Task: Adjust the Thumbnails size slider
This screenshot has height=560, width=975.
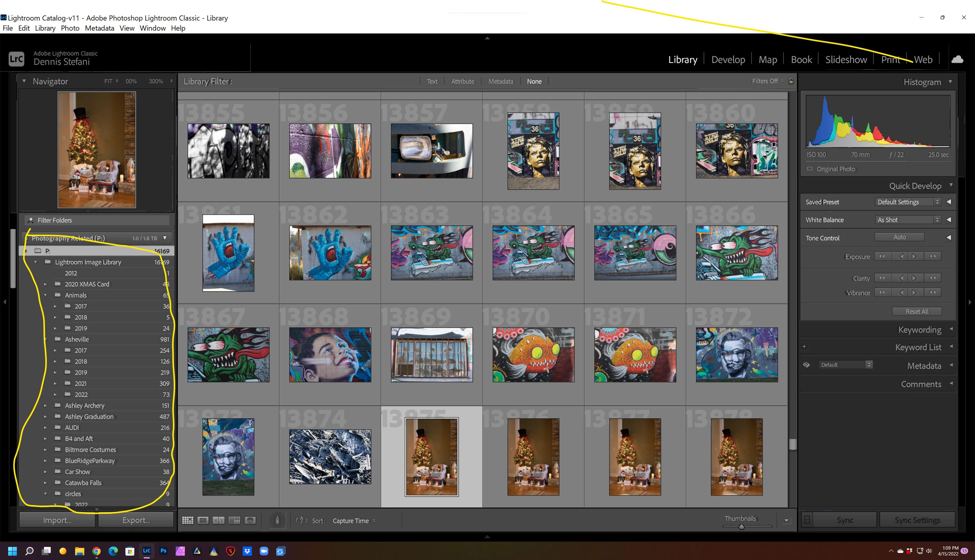Action: pyautogui.click(x=741, y=527)
